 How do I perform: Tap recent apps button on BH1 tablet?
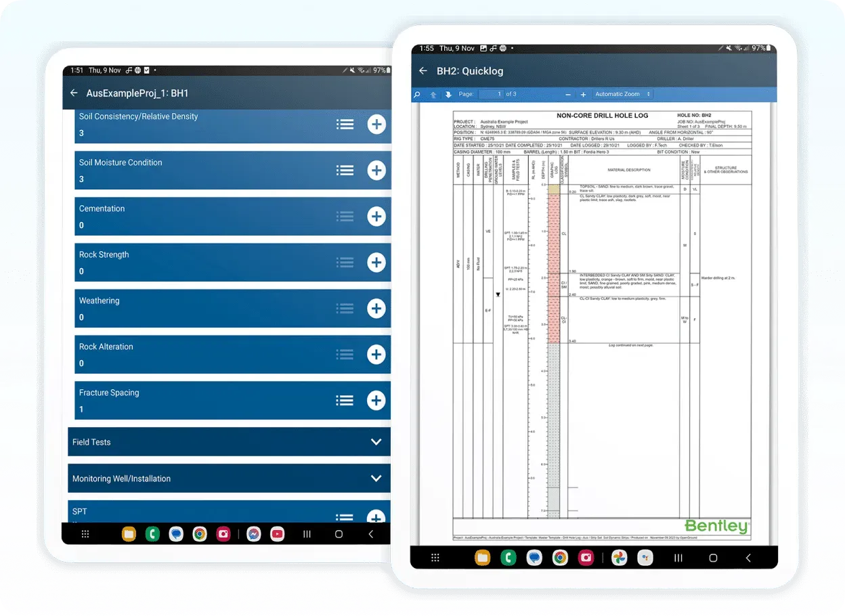(307, 534)
